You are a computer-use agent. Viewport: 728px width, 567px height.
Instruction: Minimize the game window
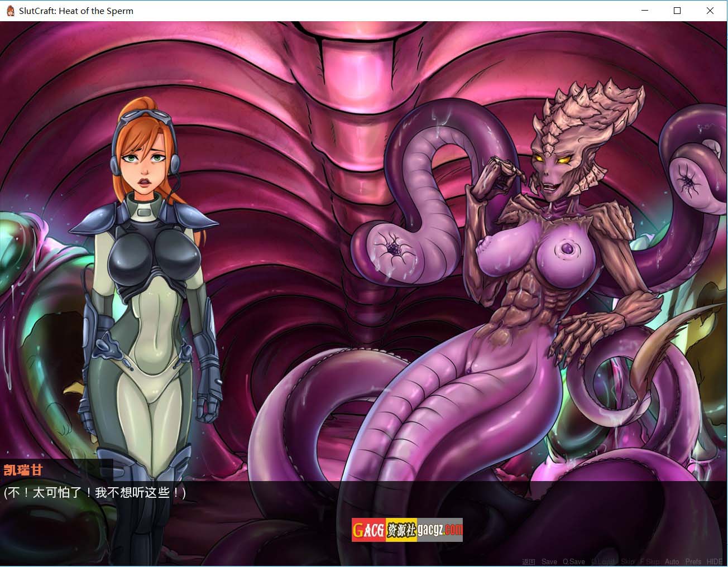point(645,11)
